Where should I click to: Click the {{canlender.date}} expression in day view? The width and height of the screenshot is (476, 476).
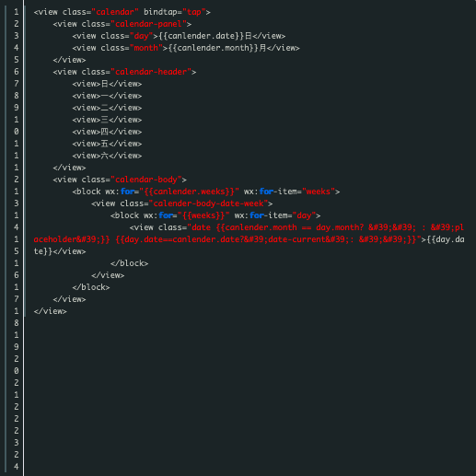pyautogui.click(x=201, y=36)
